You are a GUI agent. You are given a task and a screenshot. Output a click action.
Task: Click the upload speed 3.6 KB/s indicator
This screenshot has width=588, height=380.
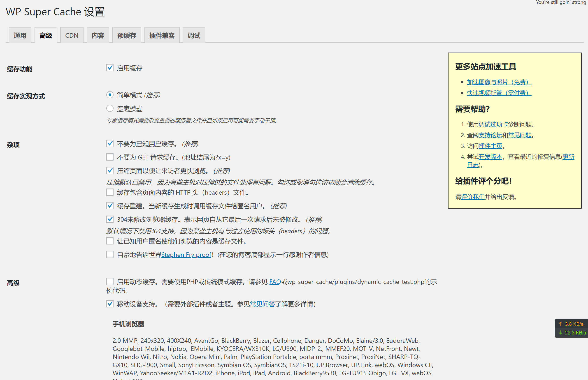point(571,324)
